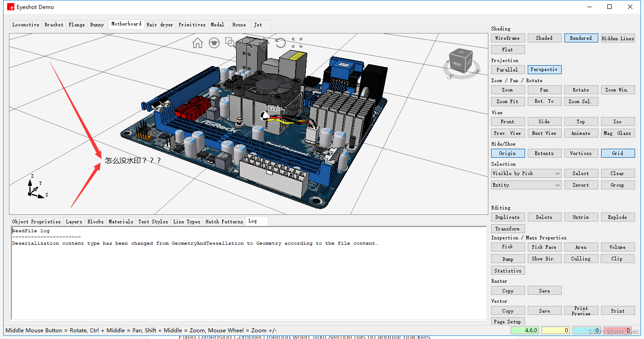Switch to the Layers panel tab
Image resolution: width=644 pixels, height=339 pixels.
point(74,222)
